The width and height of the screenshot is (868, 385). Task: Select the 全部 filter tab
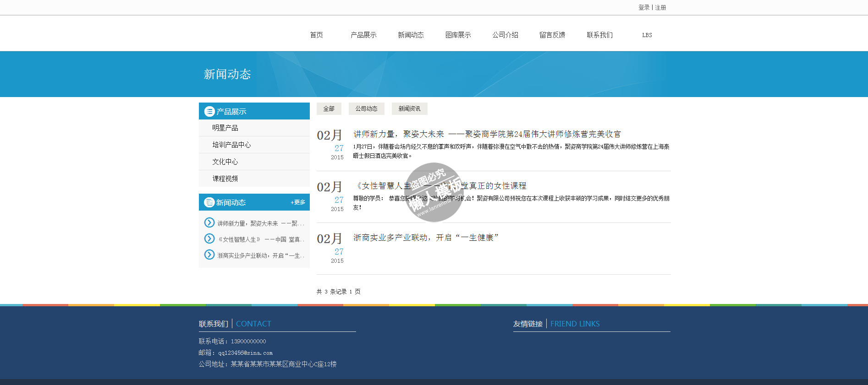click(x=329, y=108)
